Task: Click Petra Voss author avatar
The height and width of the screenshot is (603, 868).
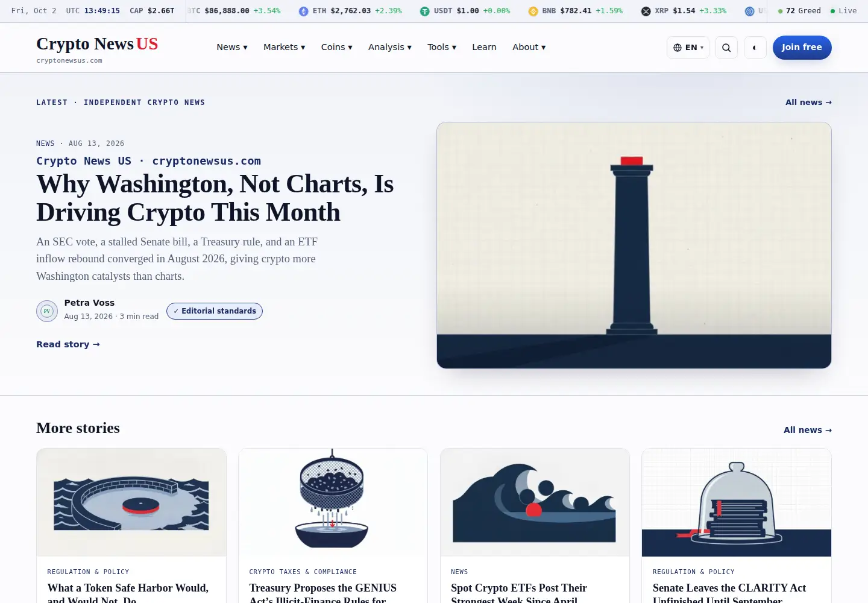Action: [x=47, y=311]
